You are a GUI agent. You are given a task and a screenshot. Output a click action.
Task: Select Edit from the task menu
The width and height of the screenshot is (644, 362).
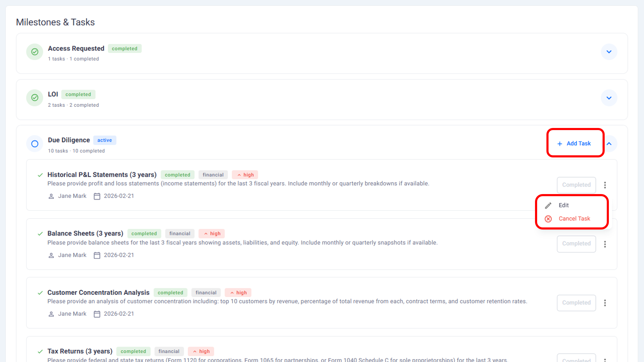coord(564,205)
